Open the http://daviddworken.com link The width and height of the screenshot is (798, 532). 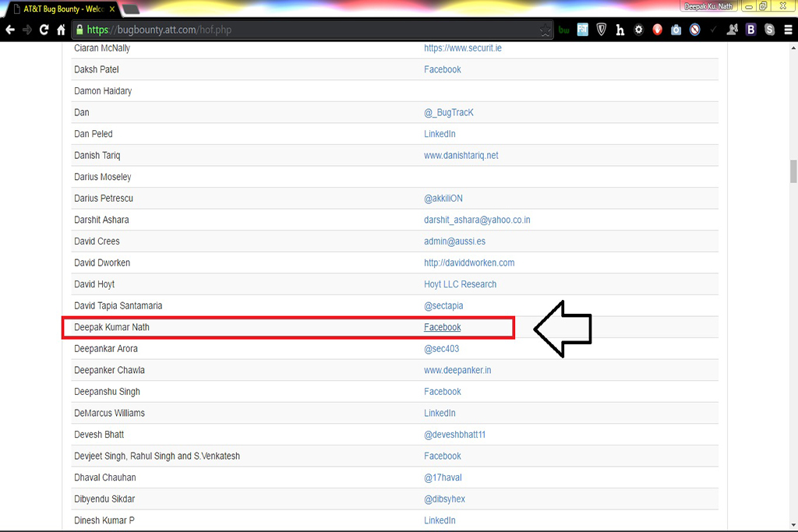click(x=469, y=262)
